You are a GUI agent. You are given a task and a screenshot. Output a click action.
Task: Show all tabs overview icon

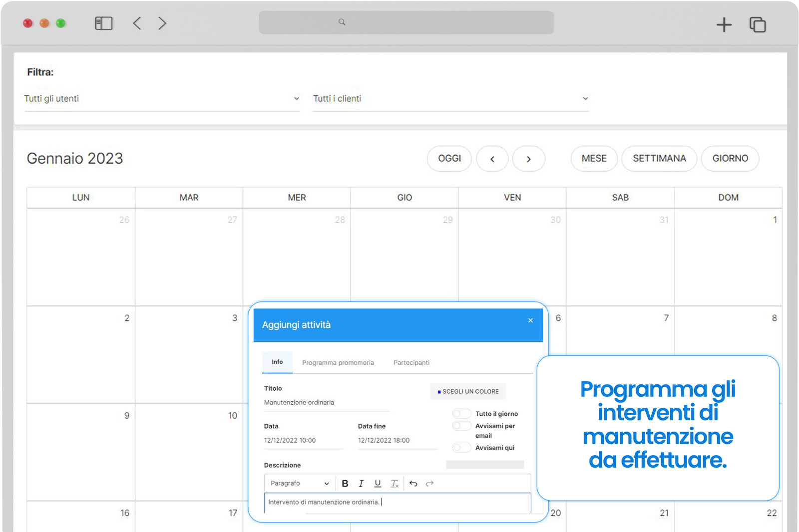[758, 24]
